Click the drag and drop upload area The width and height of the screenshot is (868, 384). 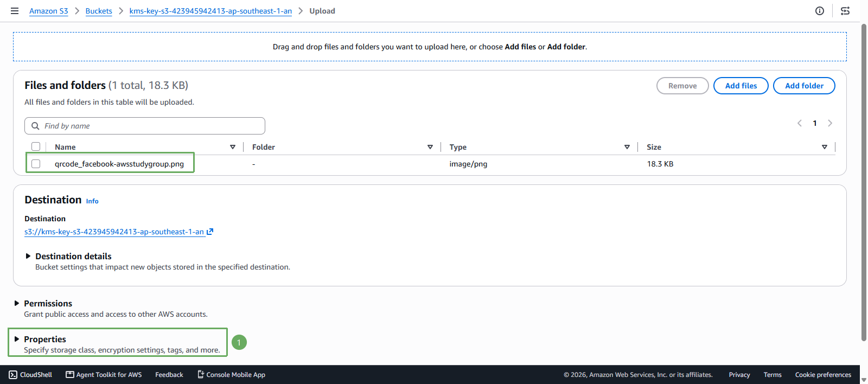[x=430, y=47]
